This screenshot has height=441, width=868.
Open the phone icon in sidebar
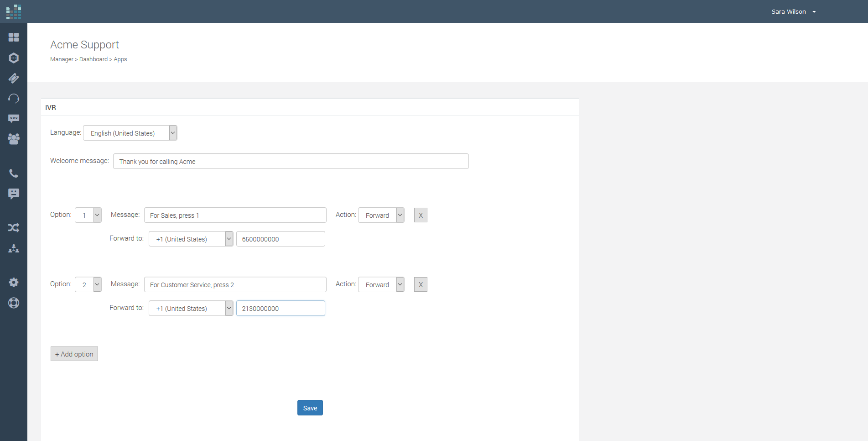point(14,173)
